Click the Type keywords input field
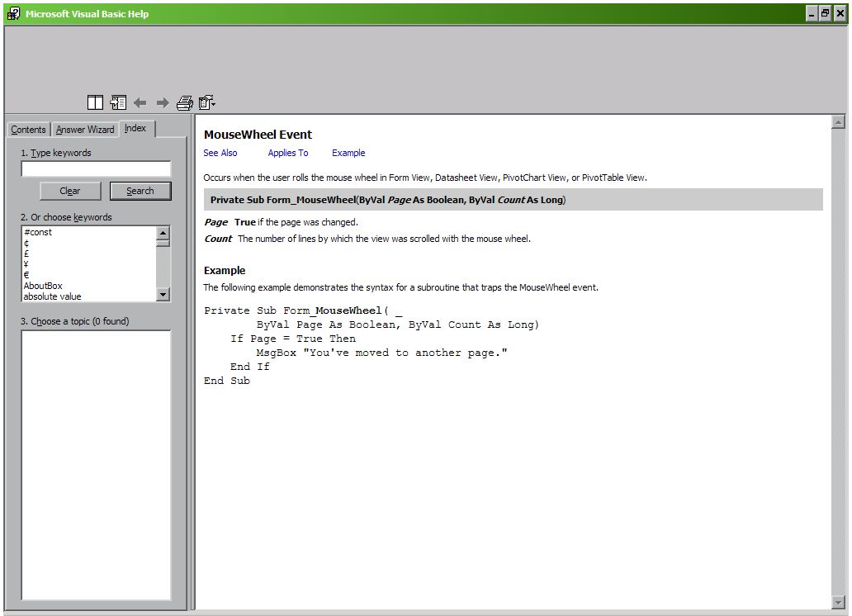 point(96,168)
